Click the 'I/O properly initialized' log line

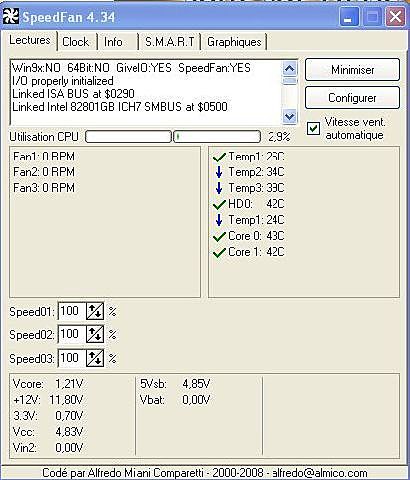[x=63, y=81]
